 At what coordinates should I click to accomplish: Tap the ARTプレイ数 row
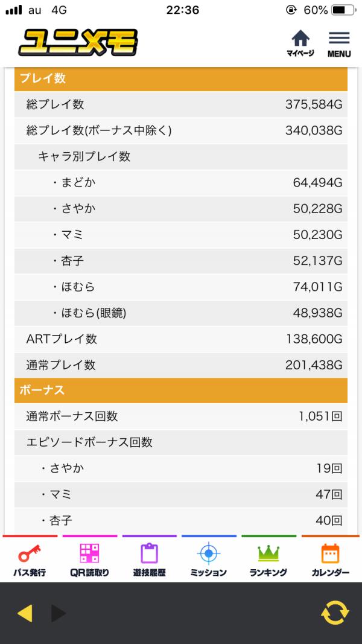click(181, 339)
